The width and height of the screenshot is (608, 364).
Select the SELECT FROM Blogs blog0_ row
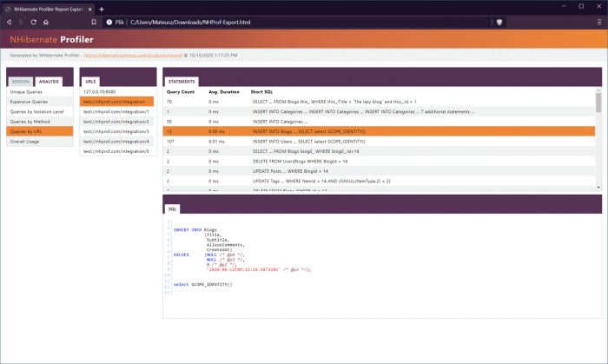coord(379,151)
